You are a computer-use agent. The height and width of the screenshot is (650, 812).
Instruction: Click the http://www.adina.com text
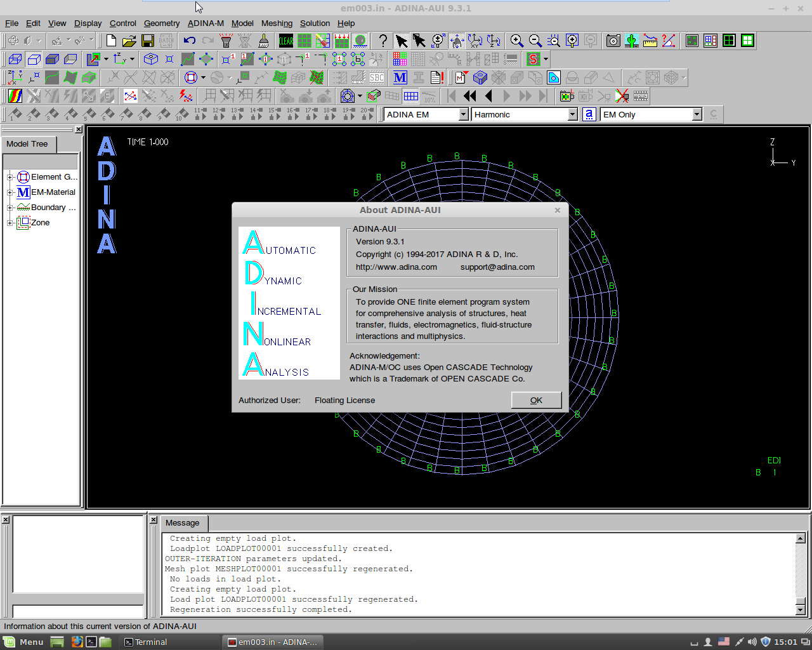pyautogui.click(x=396, y=267)
